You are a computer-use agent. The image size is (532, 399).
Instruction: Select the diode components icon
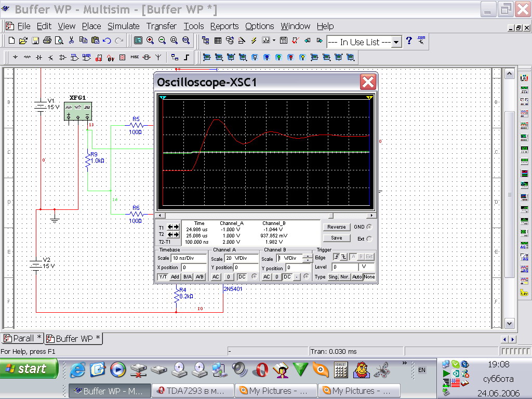click(x=39, y=57)
